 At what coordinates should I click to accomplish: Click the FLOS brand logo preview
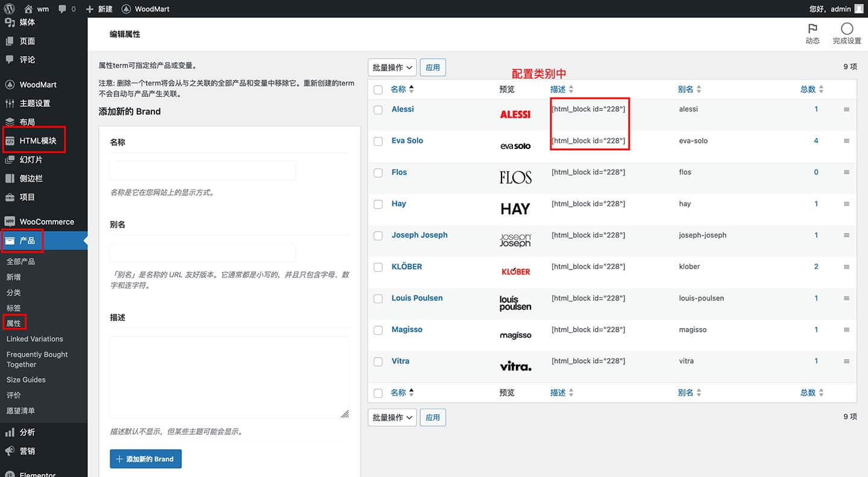[515, 177]
